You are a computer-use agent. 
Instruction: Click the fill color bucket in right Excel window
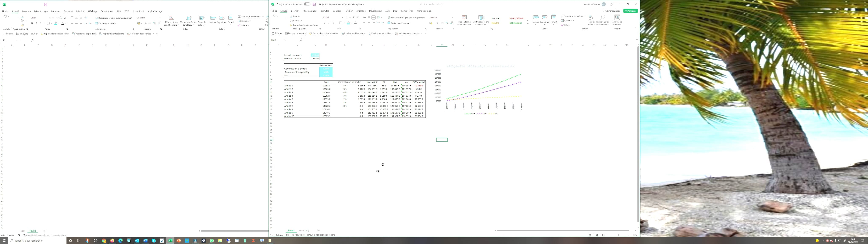click(x=348, y=23)
